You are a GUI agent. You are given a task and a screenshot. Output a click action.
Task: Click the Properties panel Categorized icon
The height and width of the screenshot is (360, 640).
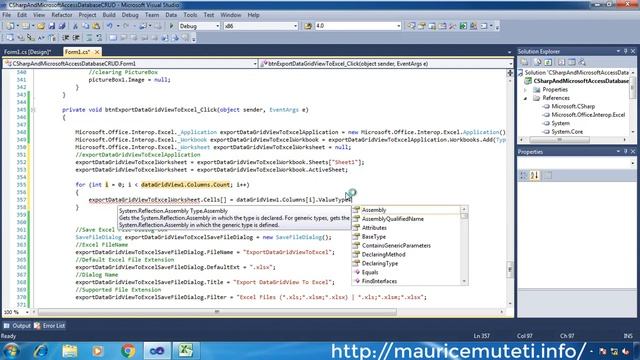click(523, 176)
